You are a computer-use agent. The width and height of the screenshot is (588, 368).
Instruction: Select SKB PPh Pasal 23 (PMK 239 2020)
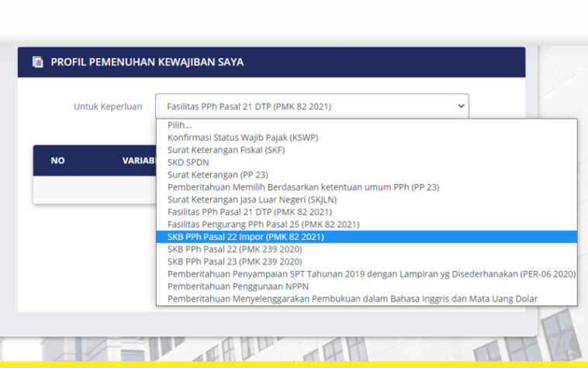[367, 262]
